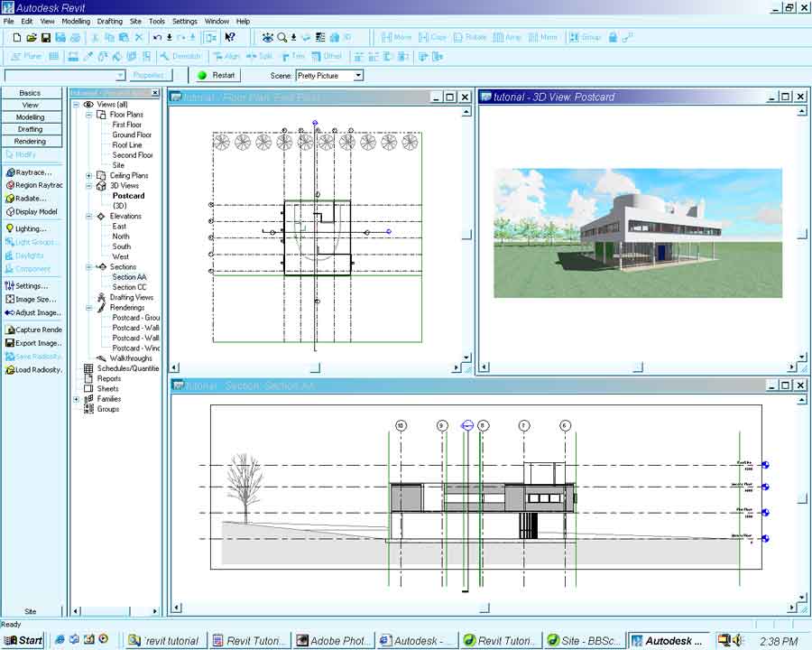The width and height of the screenshot is (812, 650).
Task: Collapse the Sections branch
Action: coord(88,267)
